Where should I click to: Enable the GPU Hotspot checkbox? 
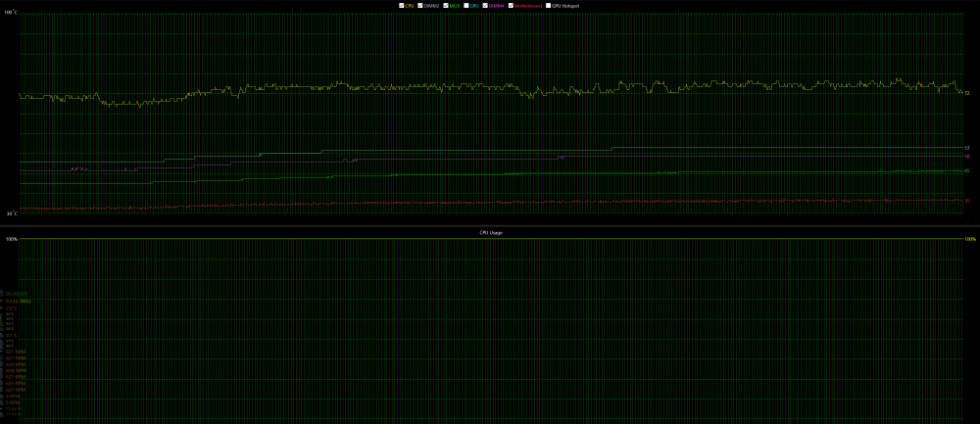(548, 6)
